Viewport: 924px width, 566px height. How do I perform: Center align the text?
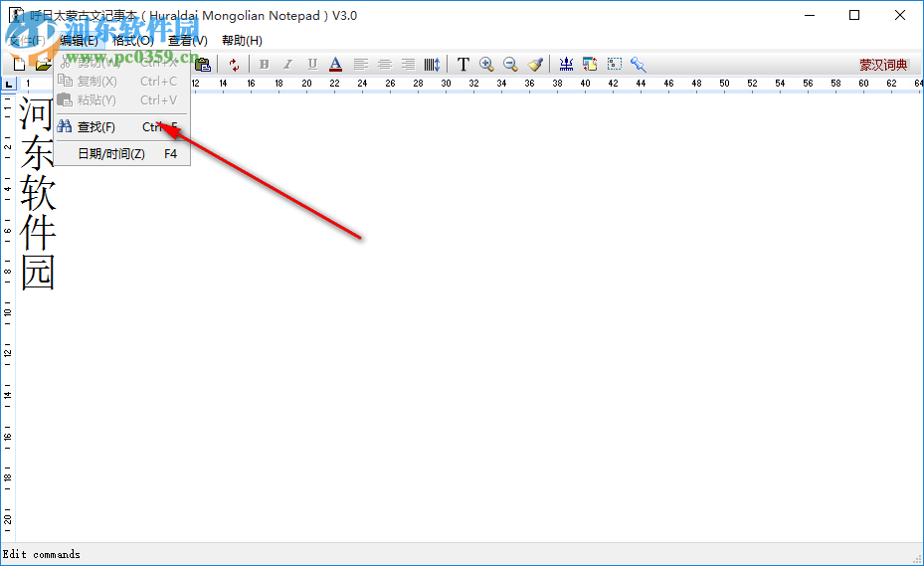pyautogui.click(x=385, y=65)
